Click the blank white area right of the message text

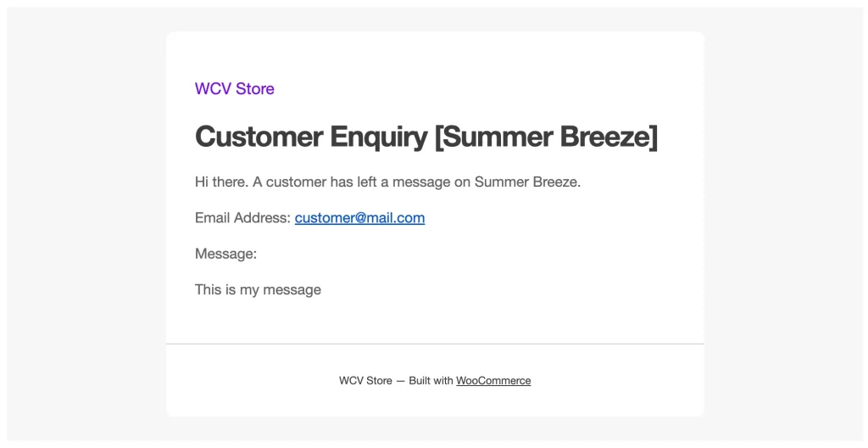tap(509, 290)
